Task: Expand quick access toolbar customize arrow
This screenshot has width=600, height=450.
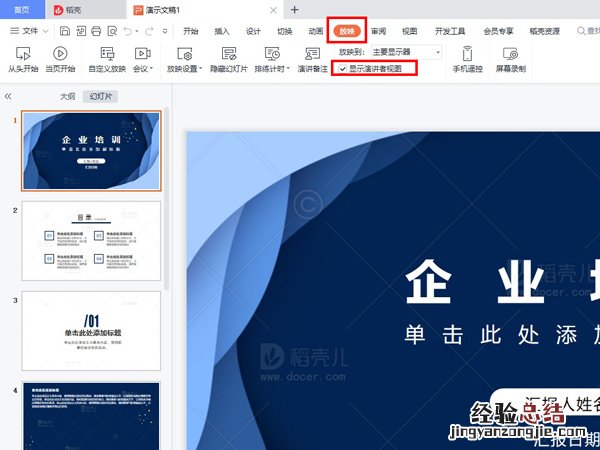Action: coord(165,31)
